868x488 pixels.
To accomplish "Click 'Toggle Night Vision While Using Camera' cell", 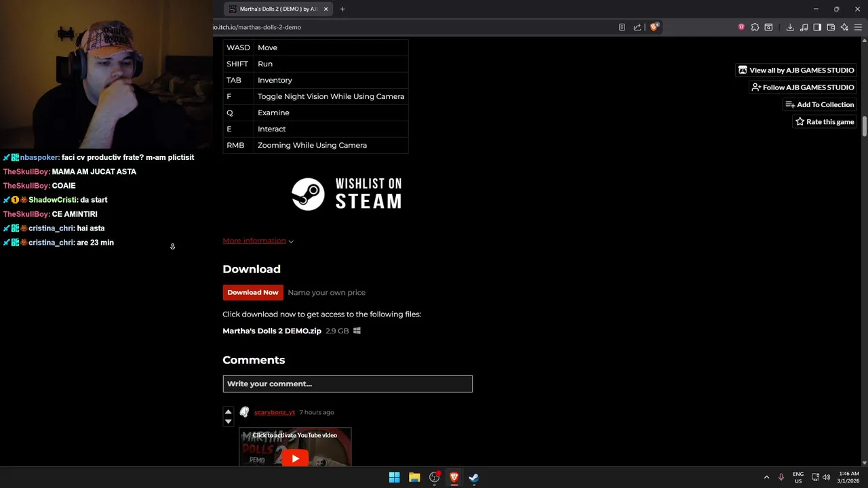I will tap(331, 96).
